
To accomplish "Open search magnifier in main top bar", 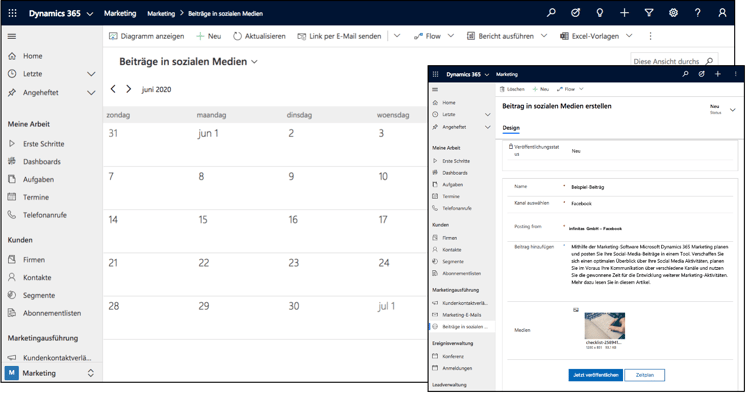I will pyautogui.click(x=551, y=13).
